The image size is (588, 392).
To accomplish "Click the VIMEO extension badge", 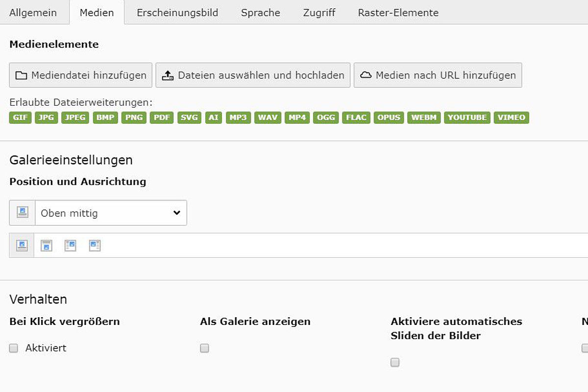I will pos(512,117).
